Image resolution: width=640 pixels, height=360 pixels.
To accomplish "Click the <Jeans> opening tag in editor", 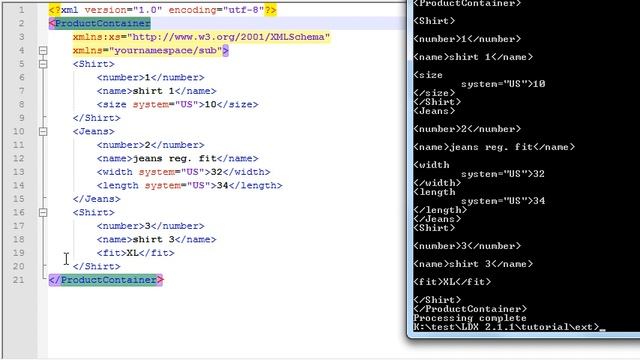I will (x=93, y=131).
